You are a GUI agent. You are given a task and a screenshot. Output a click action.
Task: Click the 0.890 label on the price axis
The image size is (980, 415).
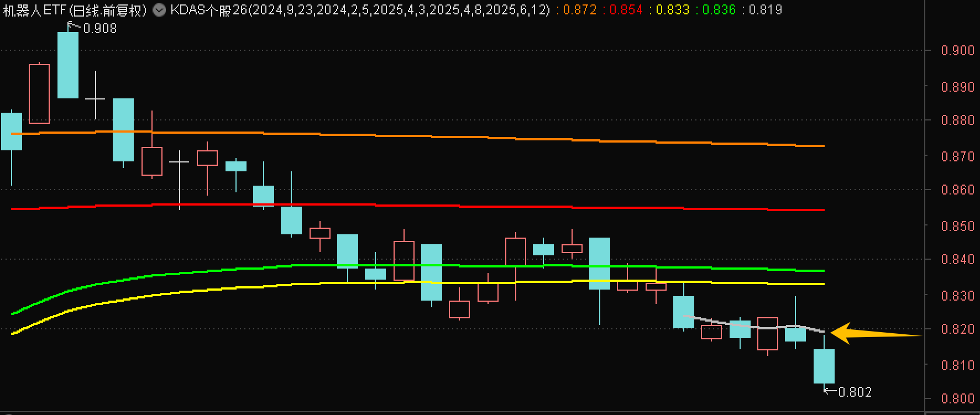pos(958,87)
